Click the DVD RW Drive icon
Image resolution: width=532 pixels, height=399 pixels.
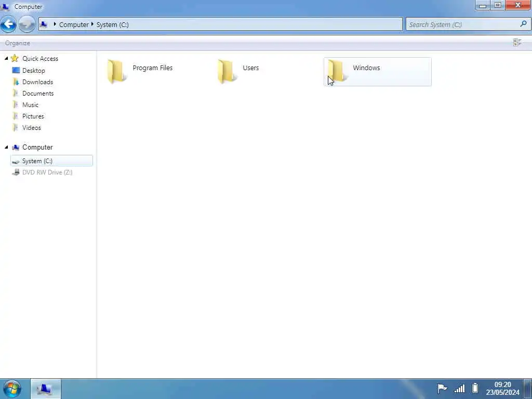[x=16, y=172]
